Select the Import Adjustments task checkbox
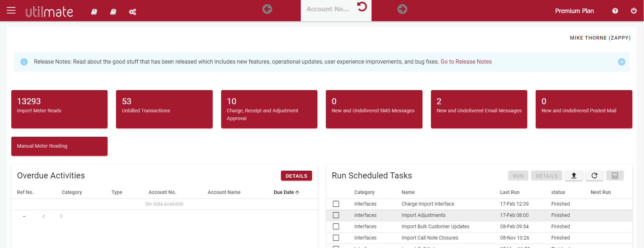This screenshot has width=644, height=248. click(336, 215)
